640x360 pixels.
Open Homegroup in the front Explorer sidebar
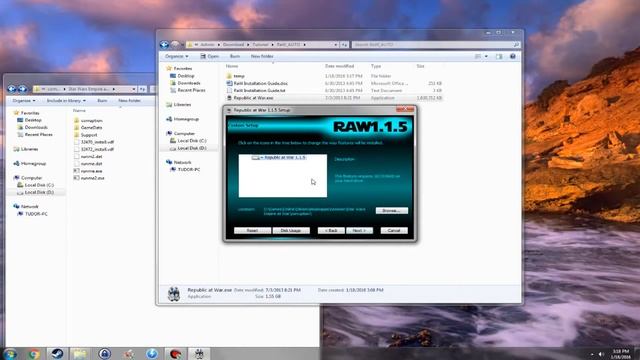click(x=186, y=119)
